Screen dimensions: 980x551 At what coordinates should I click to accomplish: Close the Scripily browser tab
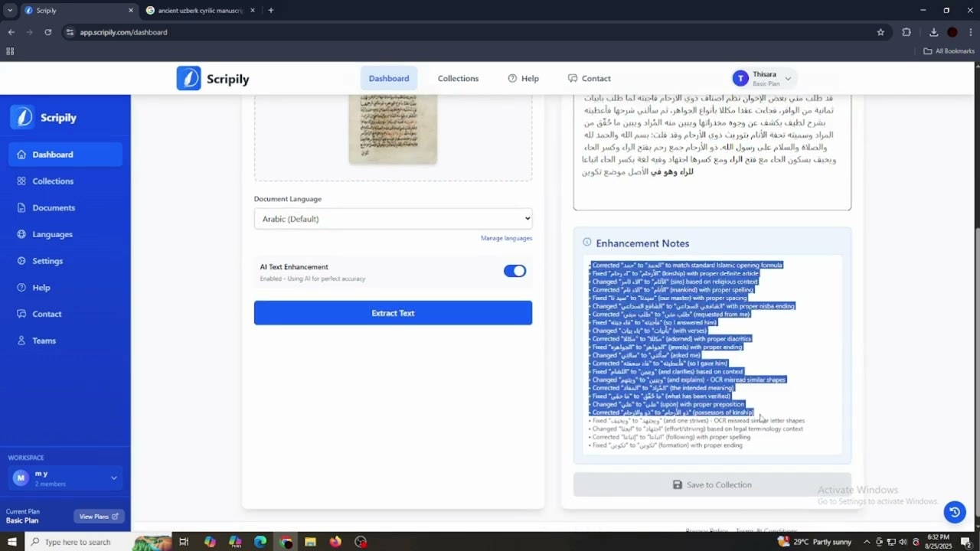point(130,11)
